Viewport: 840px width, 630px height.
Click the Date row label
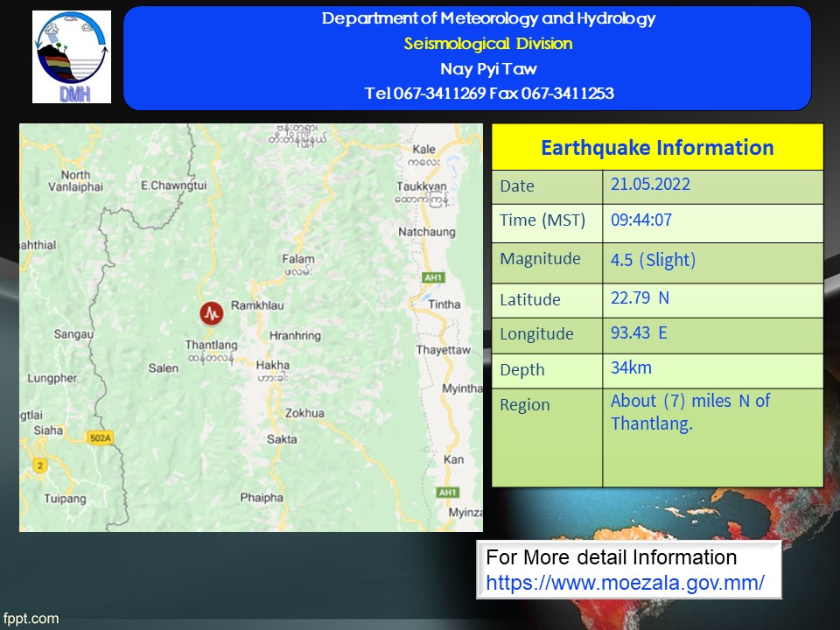tap(517, 185)
